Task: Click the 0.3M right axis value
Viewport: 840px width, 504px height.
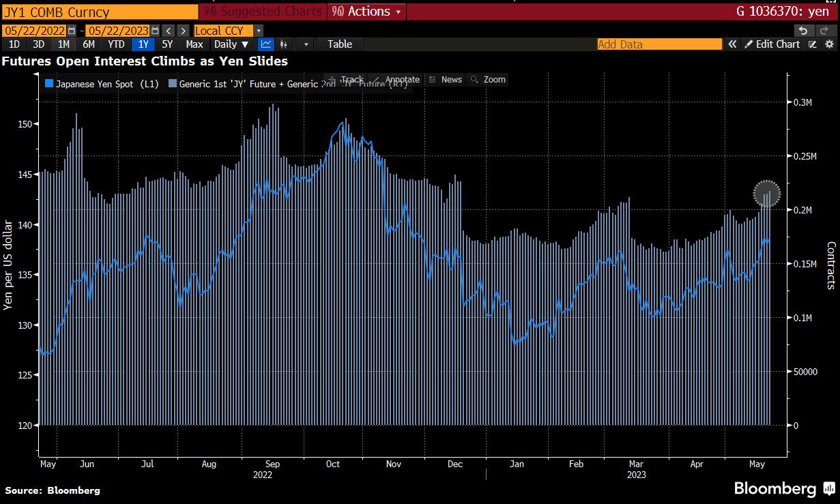Action: 802,102
